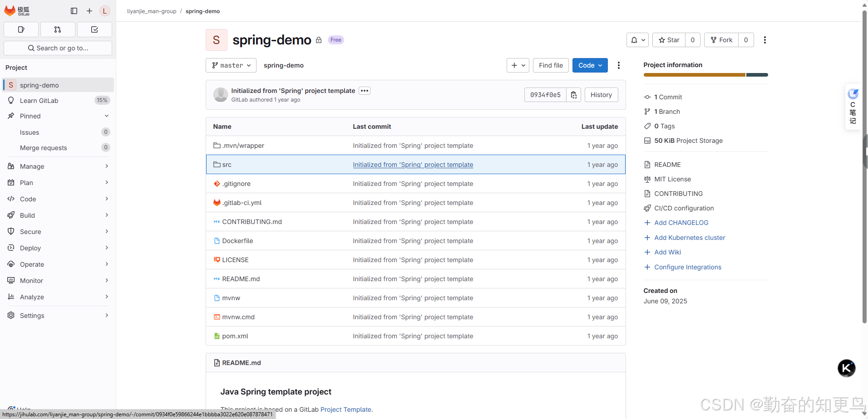Expand commit message ellipsis toggle
The height and width of the screenshot is (419, 868).
tap(365, 91)
